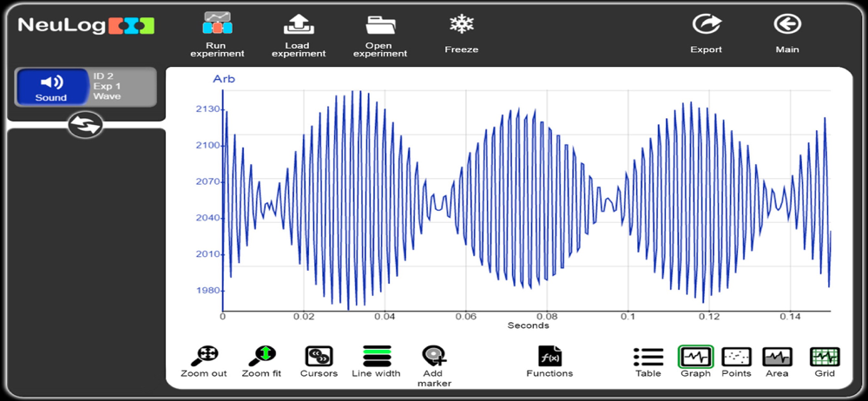Add a marker to the graph
The width and height of the screenshot is (868, 401).
click(x=435, y=357)
